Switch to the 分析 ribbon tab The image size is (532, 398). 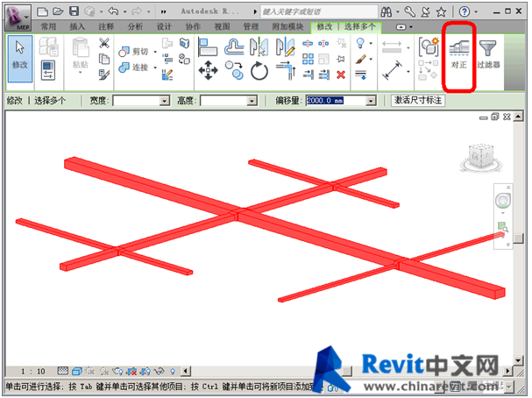pos(135,26)
